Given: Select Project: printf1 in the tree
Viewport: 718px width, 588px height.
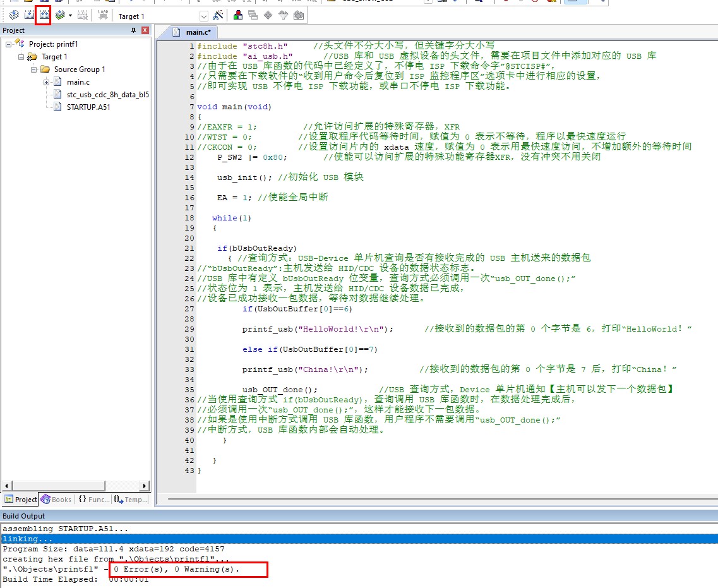Looking at the screenshot, I should [x=54, y=44].
